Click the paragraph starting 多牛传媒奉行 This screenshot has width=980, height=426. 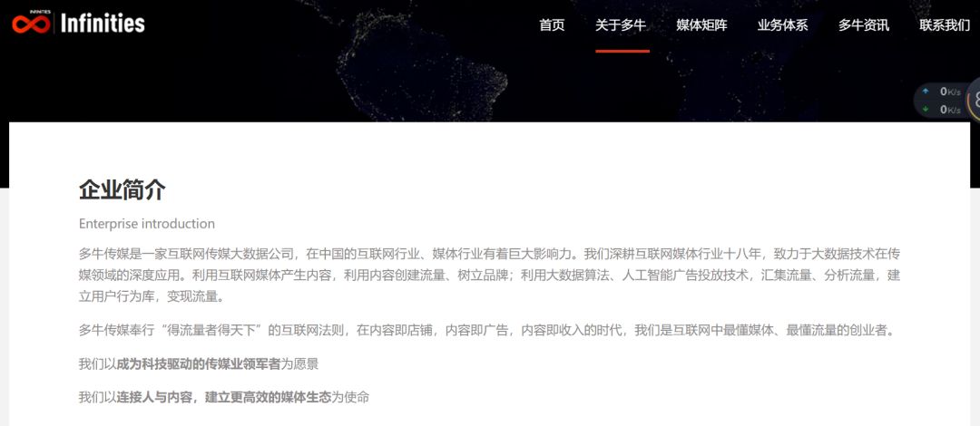(487, 331)
